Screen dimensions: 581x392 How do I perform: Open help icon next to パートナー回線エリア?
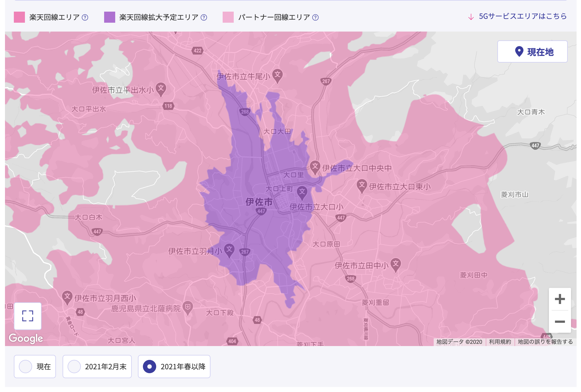[x=315, y=17]
